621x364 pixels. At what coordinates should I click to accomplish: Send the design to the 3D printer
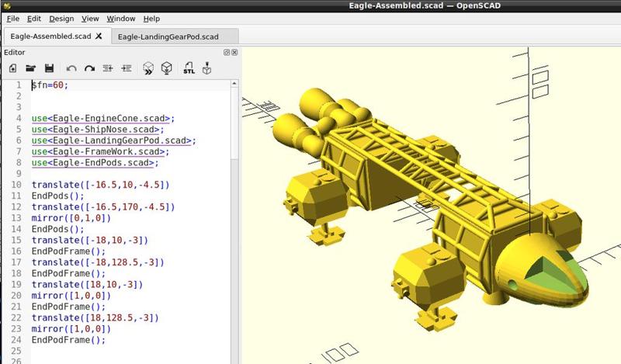click(x=207, y=69)
